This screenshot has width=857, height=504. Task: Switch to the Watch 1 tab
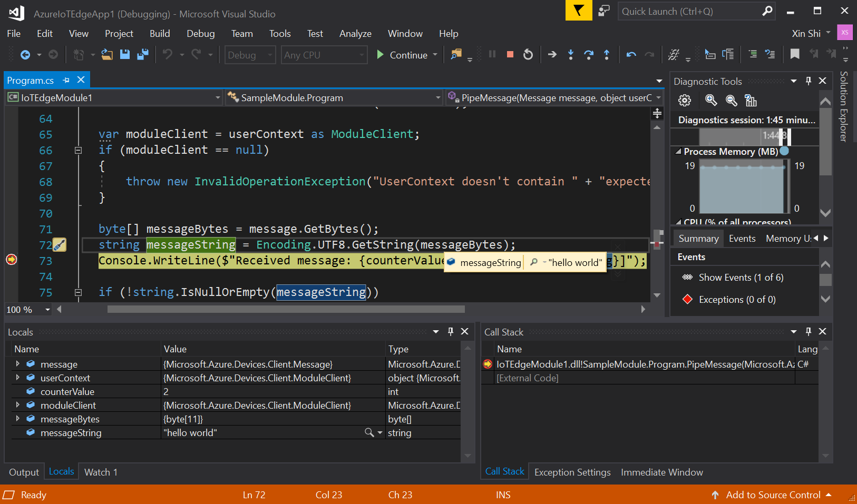click(x=100, y=471)
